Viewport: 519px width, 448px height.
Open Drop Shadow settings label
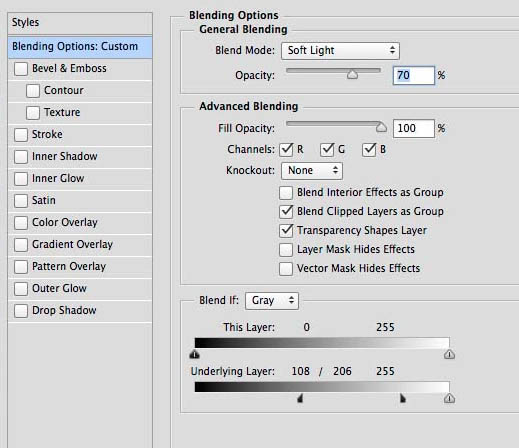(x=64, y=310)
